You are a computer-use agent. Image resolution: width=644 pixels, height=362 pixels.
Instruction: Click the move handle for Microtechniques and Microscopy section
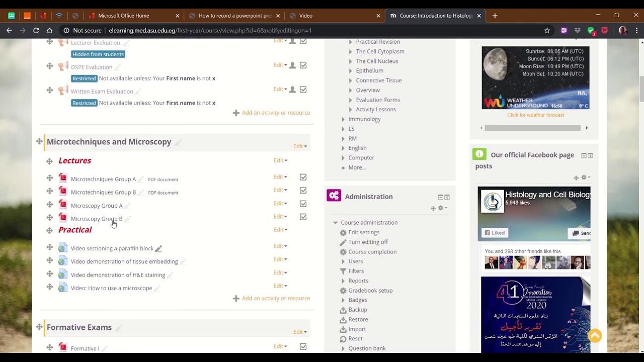39,142
